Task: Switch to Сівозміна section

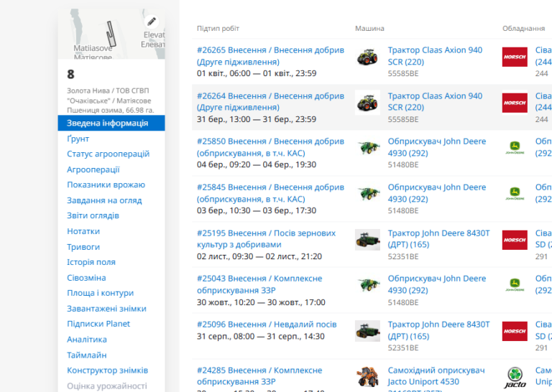Action: (x=86, y=278)
